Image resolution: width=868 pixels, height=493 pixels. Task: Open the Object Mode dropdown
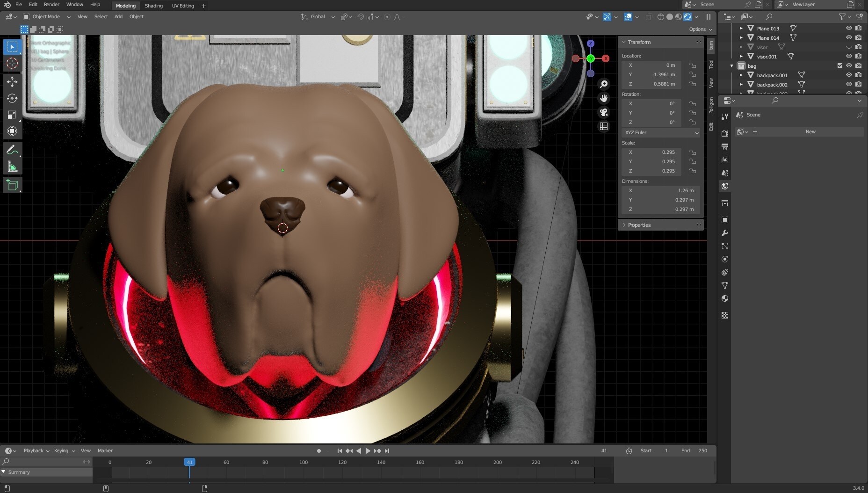tap(47, 17)
